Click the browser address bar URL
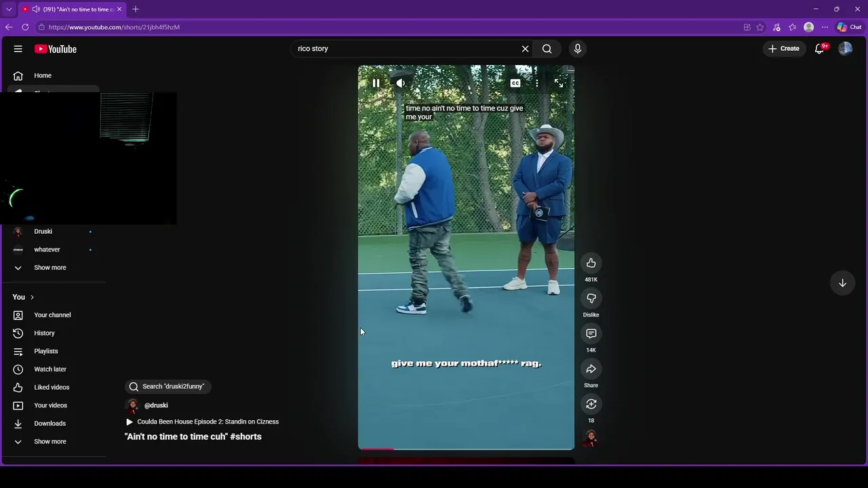 tap(114, 27)
